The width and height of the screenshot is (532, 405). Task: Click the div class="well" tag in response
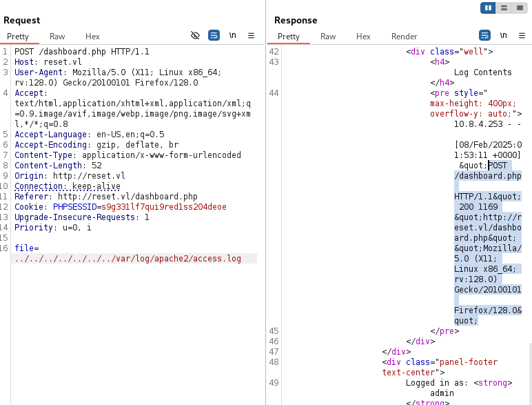(x=449, y=52)
